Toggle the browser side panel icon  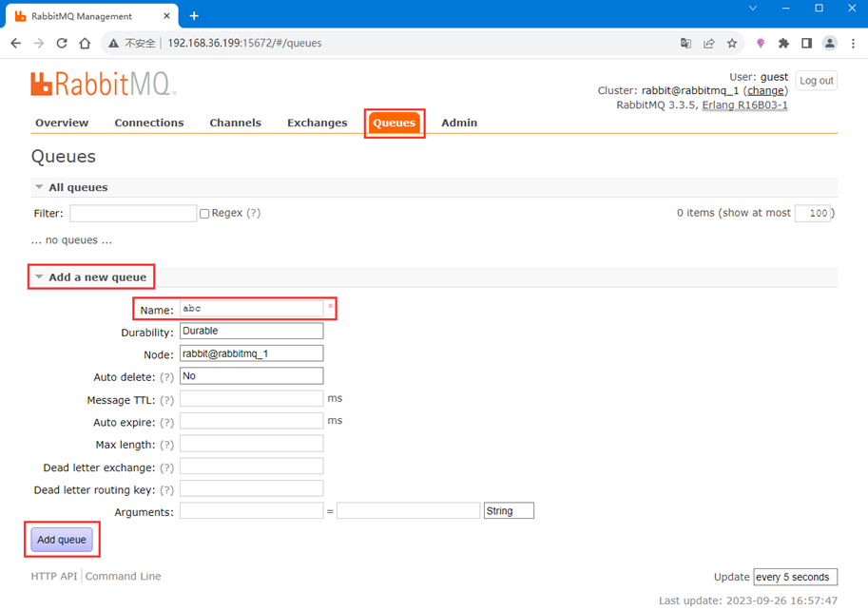click(x=806, y=43)
